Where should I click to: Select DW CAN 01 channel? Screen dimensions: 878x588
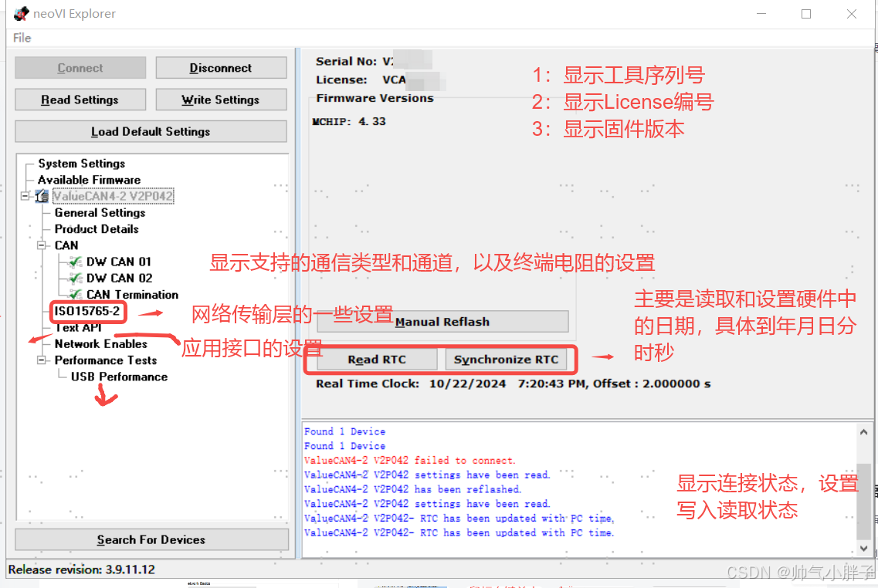coord(119,262)
